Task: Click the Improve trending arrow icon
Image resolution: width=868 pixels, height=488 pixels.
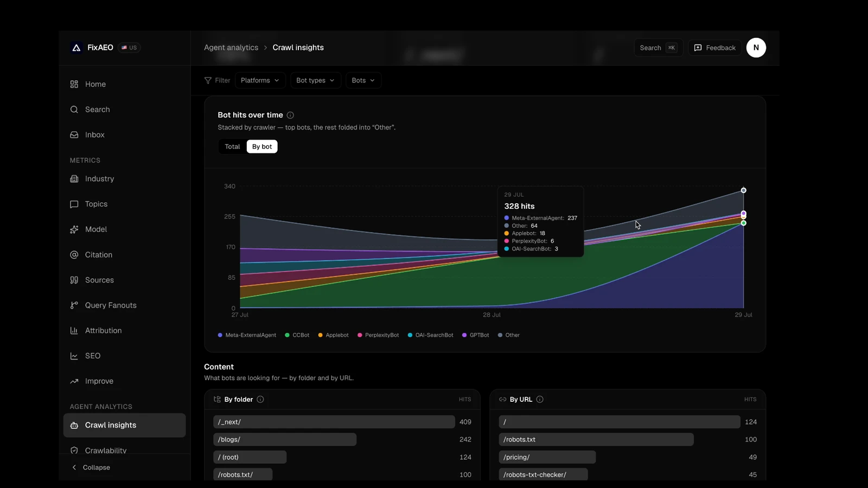Action: pyautogui.click(x=74, y=381)
